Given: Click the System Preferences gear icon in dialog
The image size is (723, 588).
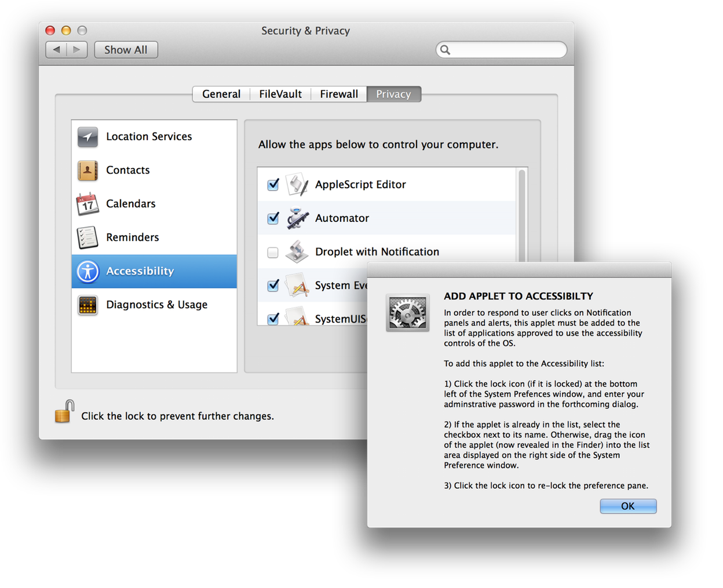Looking at the screenshot, I should click(408, 313).
